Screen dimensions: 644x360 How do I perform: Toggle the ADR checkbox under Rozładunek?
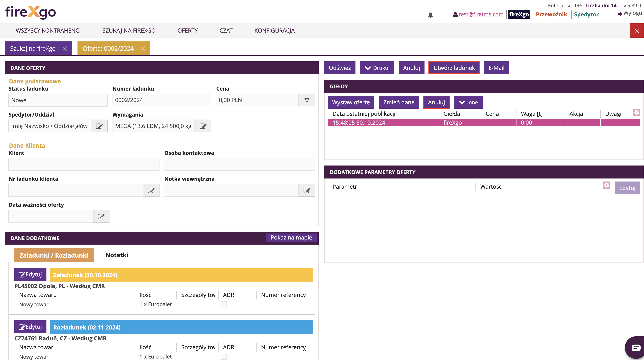coord(224,357)
